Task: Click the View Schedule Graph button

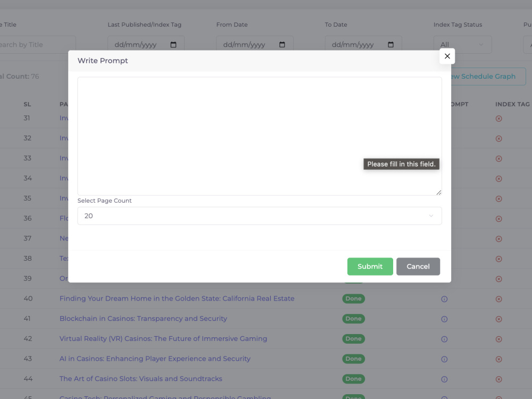Action: pyautogui.click(x=488, y=76)
